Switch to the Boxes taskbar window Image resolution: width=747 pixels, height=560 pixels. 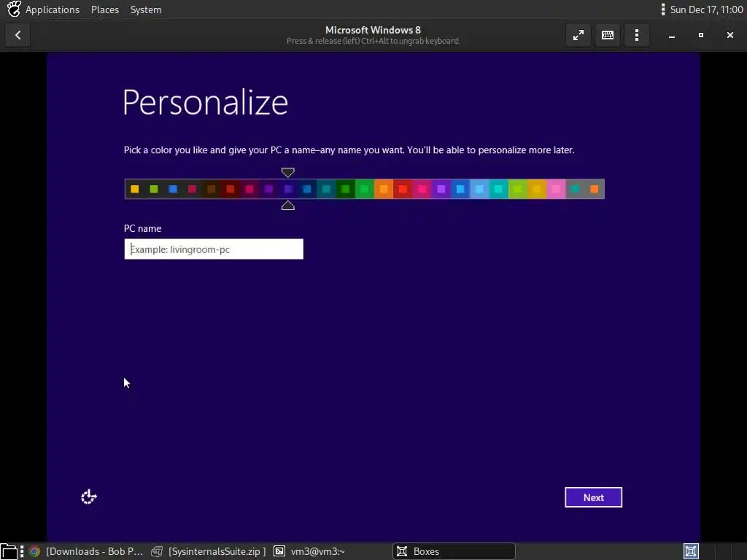click(454, 551)
